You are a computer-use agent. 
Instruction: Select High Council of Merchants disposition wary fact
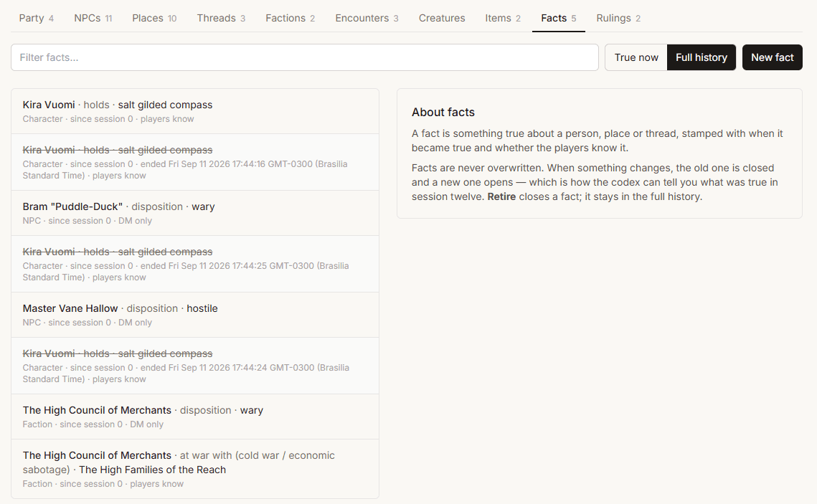[195, 417]
